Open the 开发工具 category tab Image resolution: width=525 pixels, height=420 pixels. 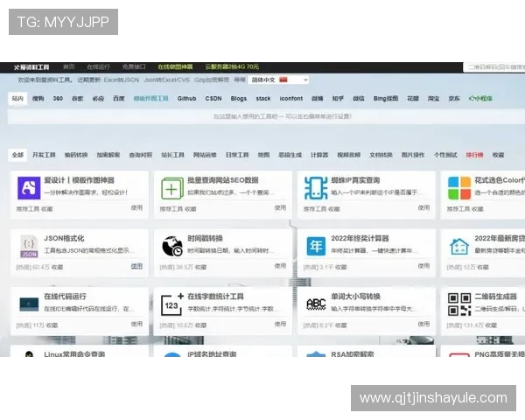(44, 155)
